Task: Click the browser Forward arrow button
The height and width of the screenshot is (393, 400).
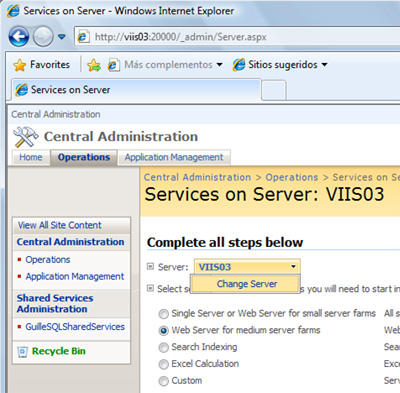Action: 43,36
